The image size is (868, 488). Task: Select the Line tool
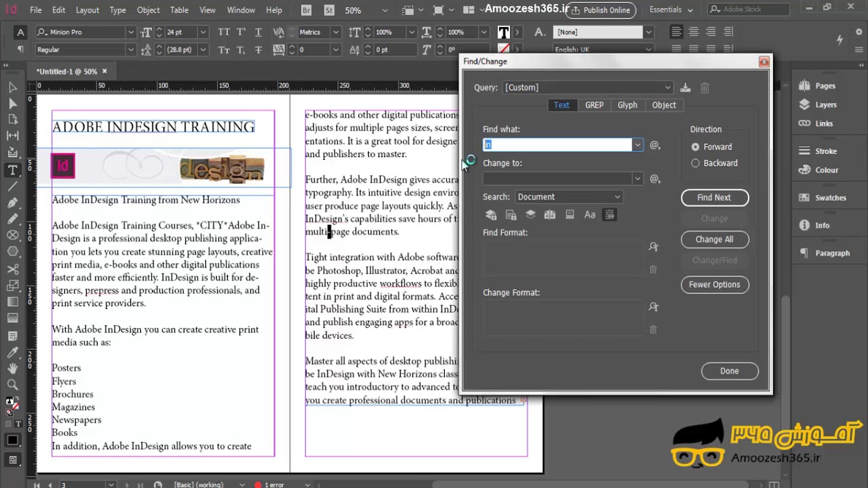(12, 186)
